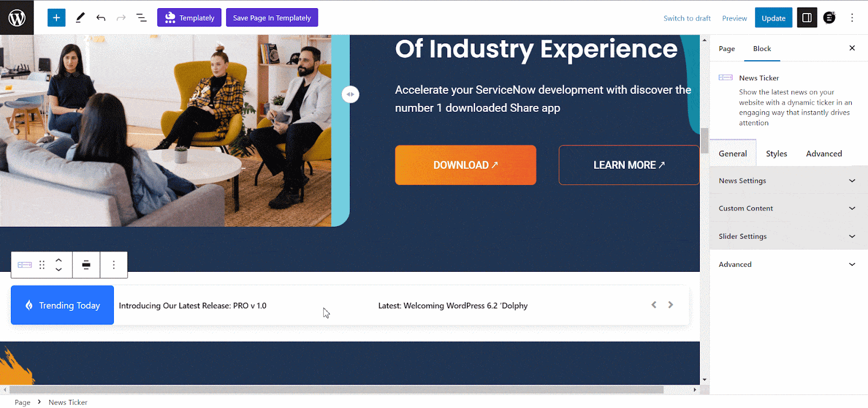Open block toolbar more options
The height and width of the screenshot is (408, 868).
click(114, 265)
